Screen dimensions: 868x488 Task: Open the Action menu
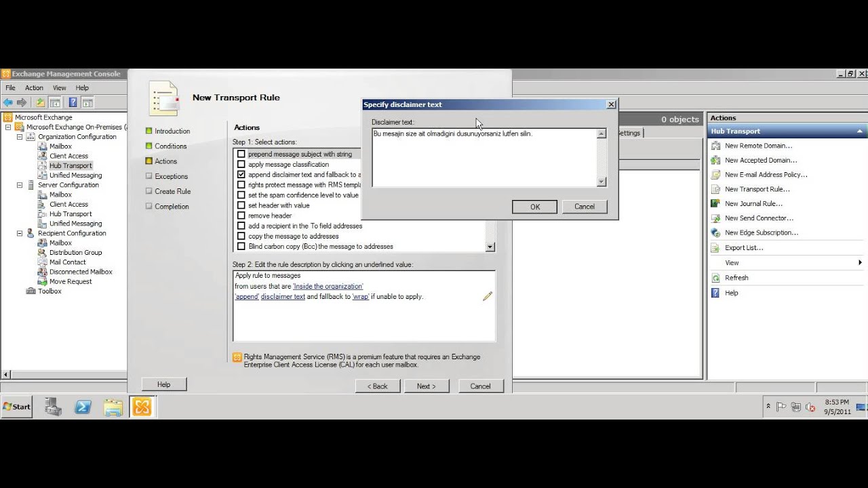click(x=34, y=87)
